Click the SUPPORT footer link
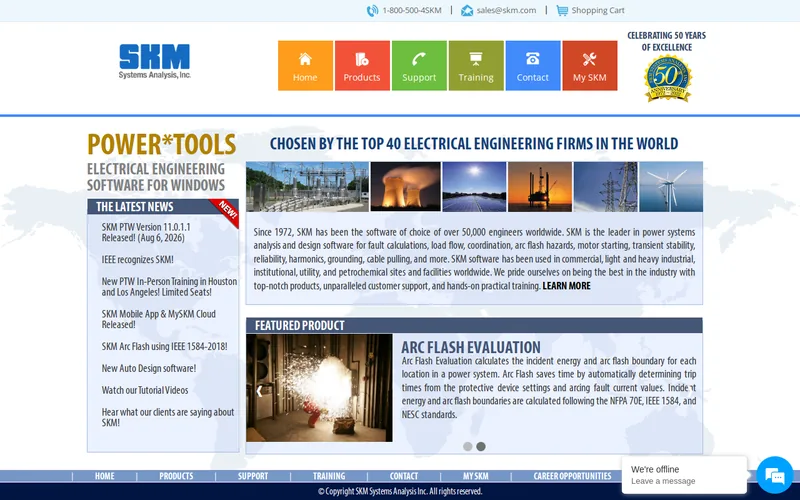Viewport: 800px width, 500px height. coord(253,476)
